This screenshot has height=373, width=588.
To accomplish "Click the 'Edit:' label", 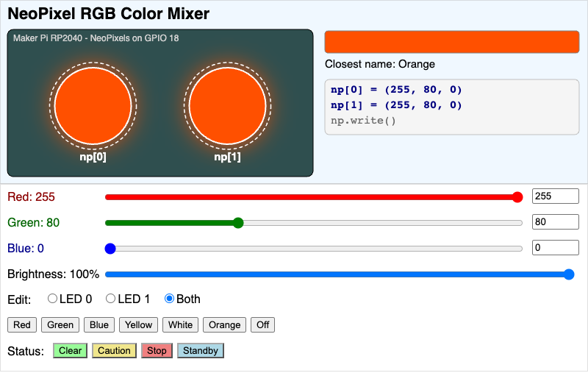I will pos(19,300).
